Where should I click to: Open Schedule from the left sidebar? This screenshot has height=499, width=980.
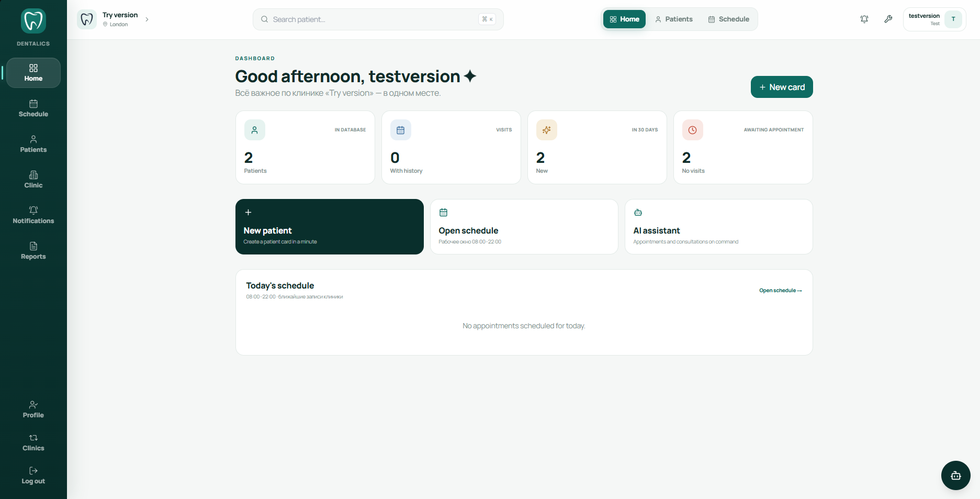33,108
